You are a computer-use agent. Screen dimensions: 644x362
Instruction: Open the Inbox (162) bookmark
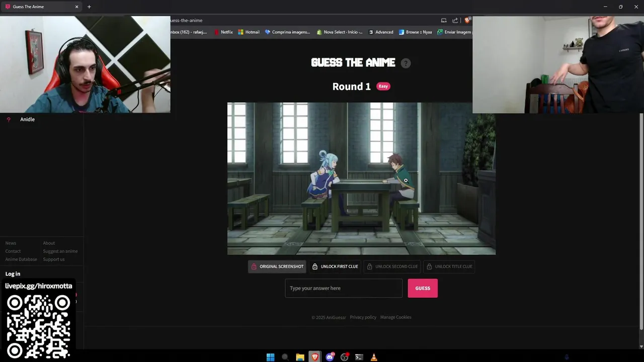click(189, 32)
